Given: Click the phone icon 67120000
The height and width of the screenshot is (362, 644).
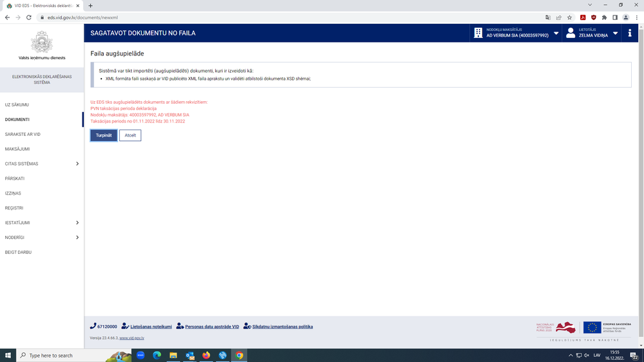Looking at the screenshot, I should click(93, 326).
